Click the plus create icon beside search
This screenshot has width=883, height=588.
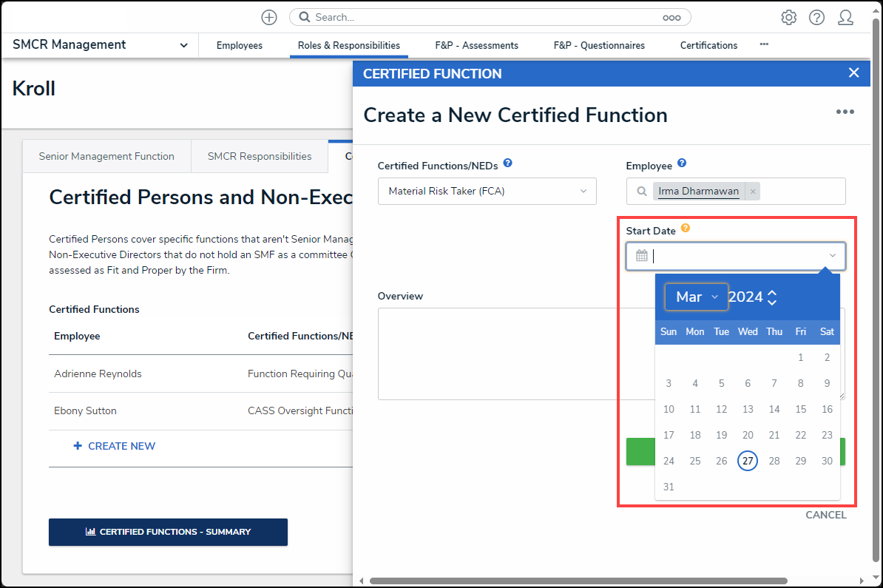269,17
